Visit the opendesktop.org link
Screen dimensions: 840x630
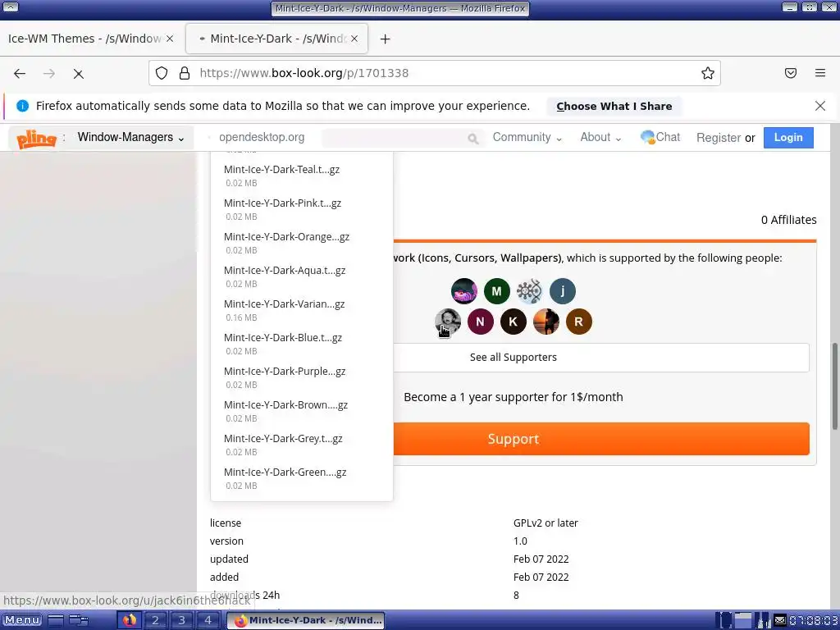262,137
